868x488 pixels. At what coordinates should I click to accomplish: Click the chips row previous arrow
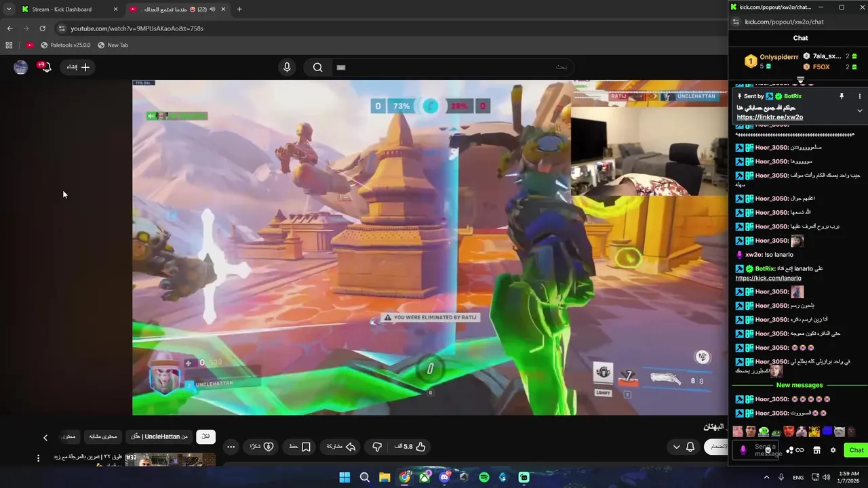45,438
